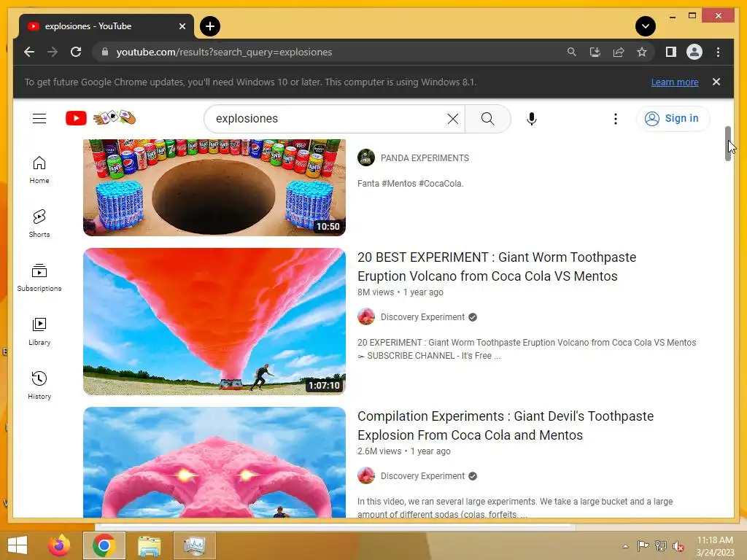This screenshot has width=747, height=560.
Task: Open Subscriptions in the sidebar
Action: point(39,278)
